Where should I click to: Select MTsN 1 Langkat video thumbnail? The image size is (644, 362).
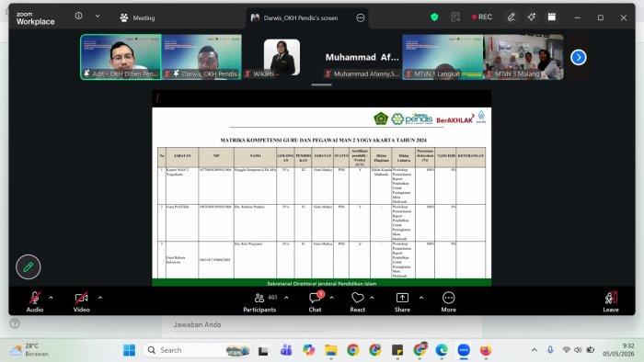pos(443,57)
